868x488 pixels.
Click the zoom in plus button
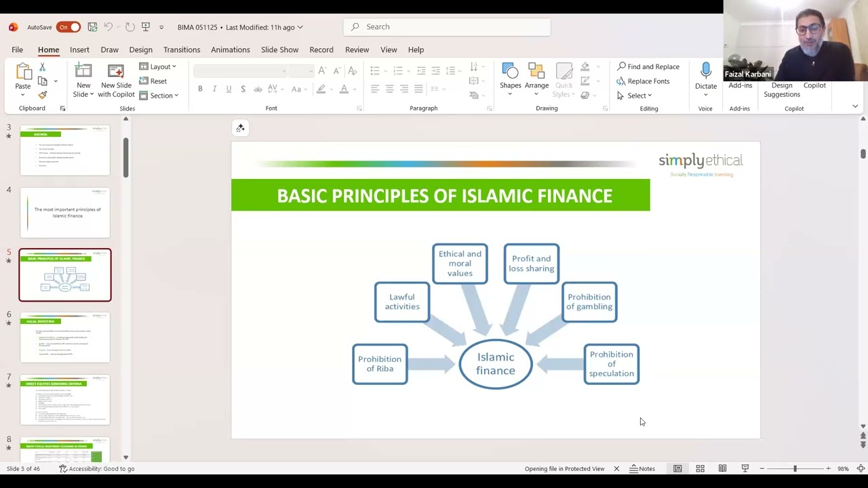828,468
